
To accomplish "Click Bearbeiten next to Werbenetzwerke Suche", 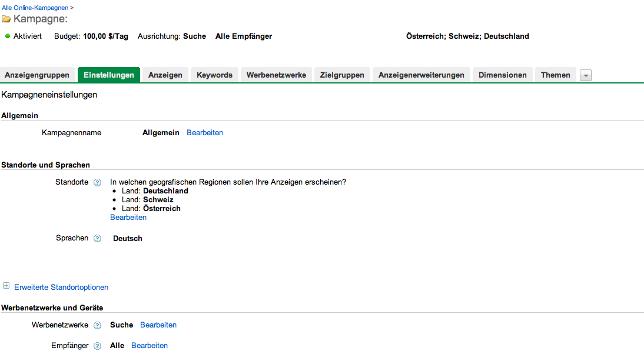I will (x=158, y=325).
